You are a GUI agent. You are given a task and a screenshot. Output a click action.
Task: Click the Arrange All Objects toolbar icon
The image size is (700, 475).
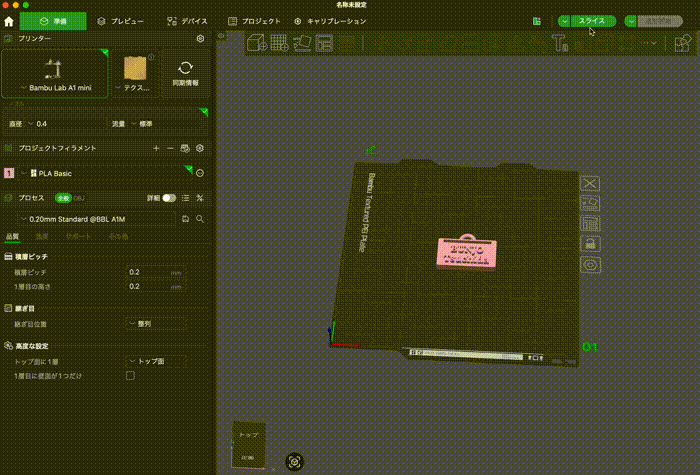pyautogui.click(x=324, y=43)
